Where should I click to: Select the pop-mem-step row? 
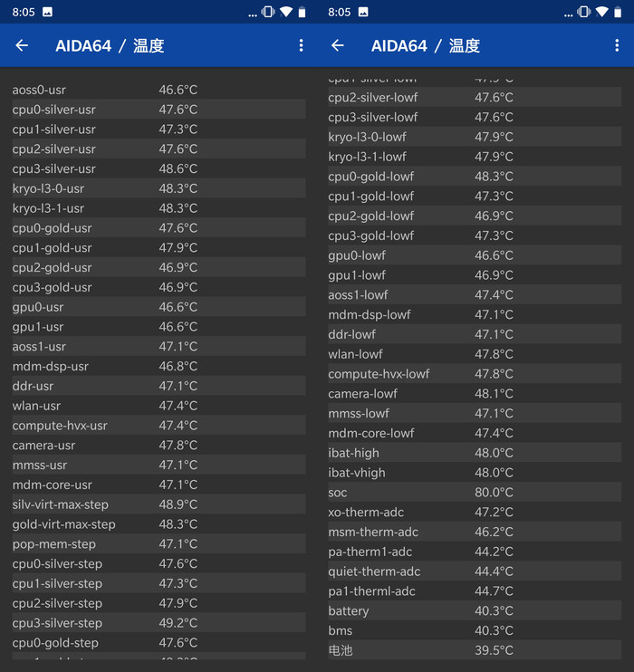158,543
